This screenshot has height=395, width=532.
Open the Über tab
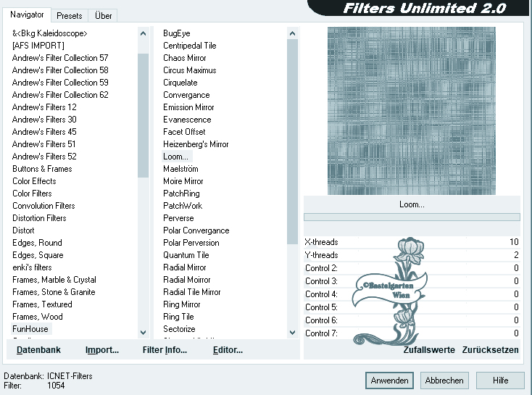pos(103,16)
